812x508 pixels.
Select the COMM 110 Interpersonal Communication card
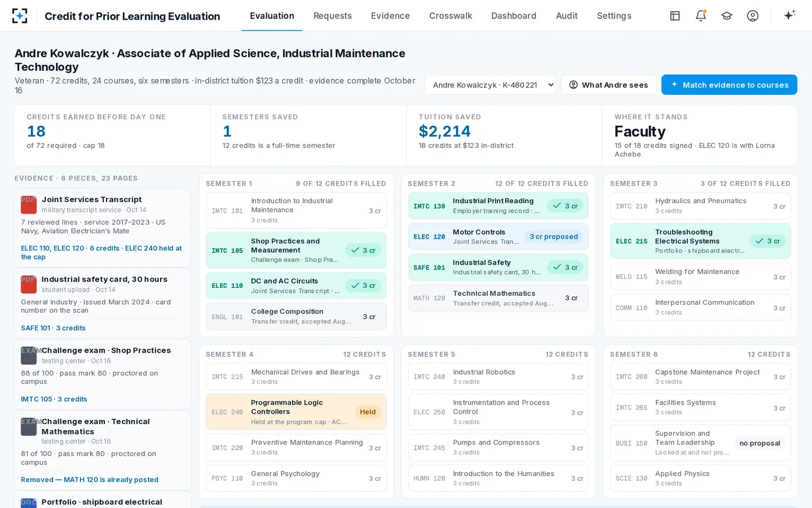click(x=700, y=308)
